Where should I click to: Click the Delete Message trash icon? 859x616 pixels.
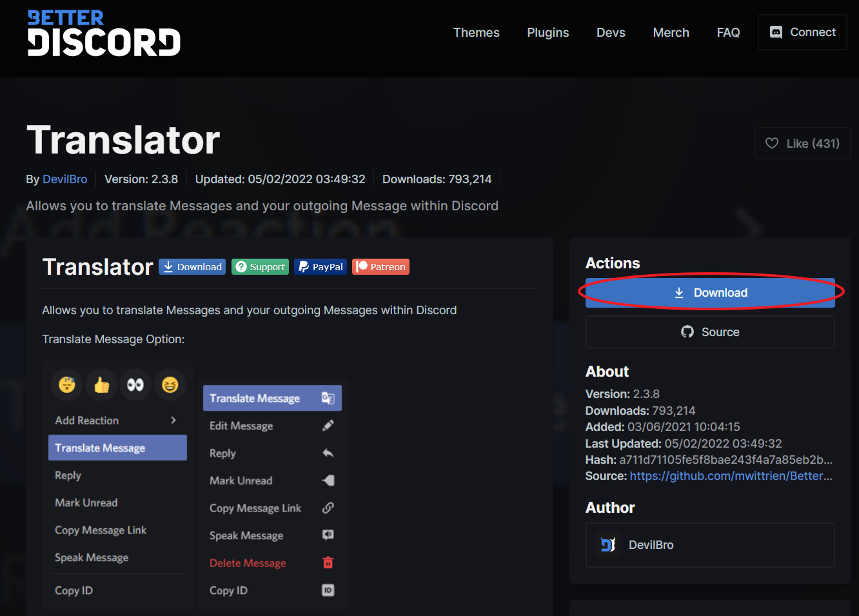click(x=328, y=562)
